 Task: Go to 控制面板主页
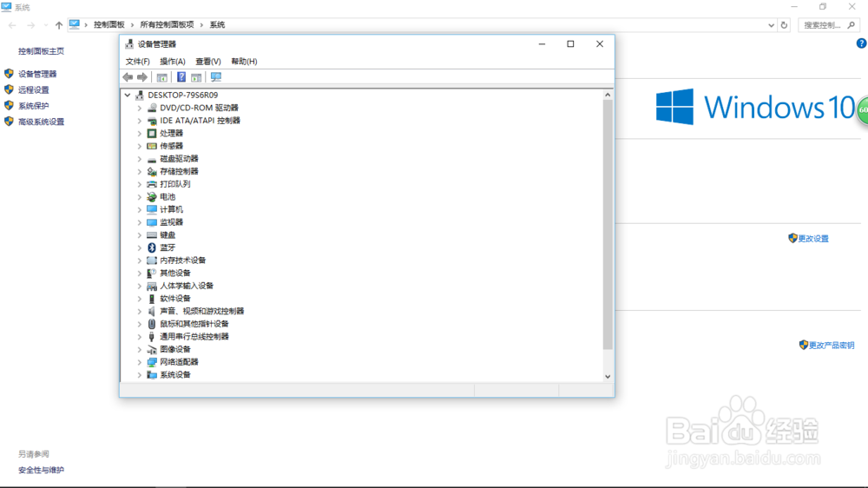pos(41,51)
